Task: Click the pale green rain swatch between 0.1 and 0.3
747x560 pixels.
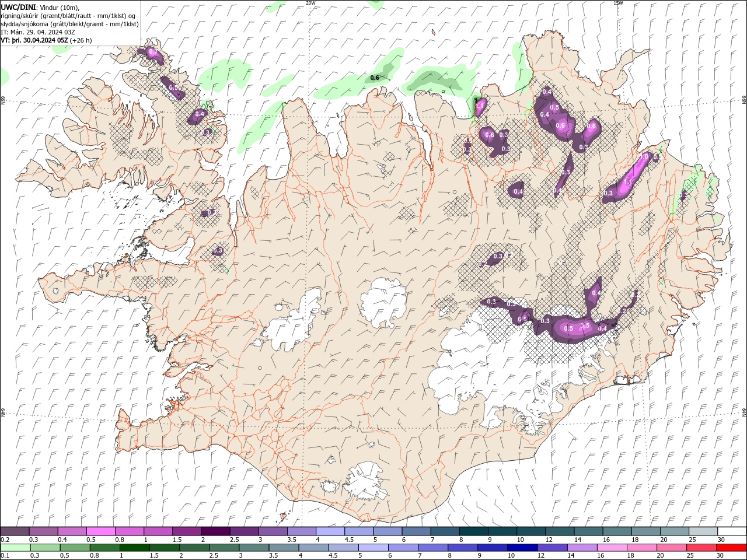Action: point(16,548)
